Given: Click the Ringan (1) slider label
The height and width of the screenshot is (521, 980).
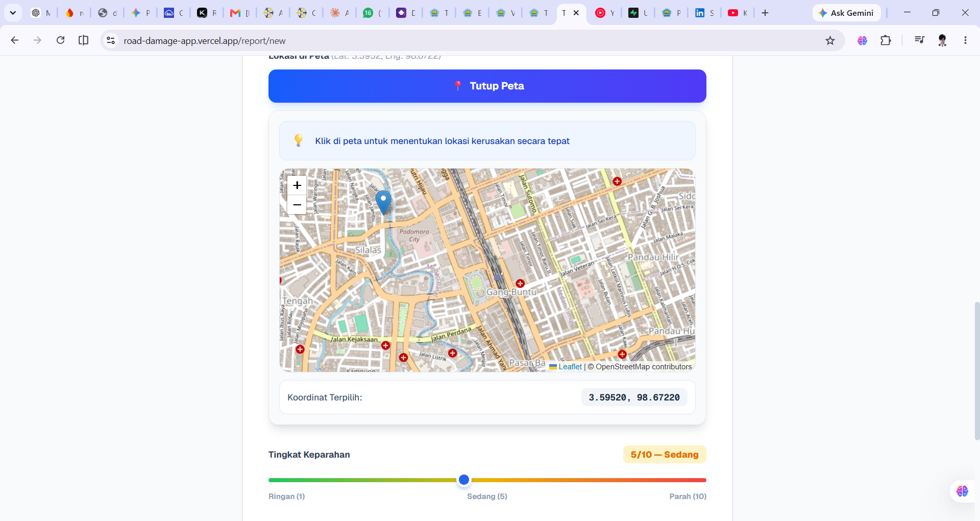Looking at the screenshot, I should 287,496.
